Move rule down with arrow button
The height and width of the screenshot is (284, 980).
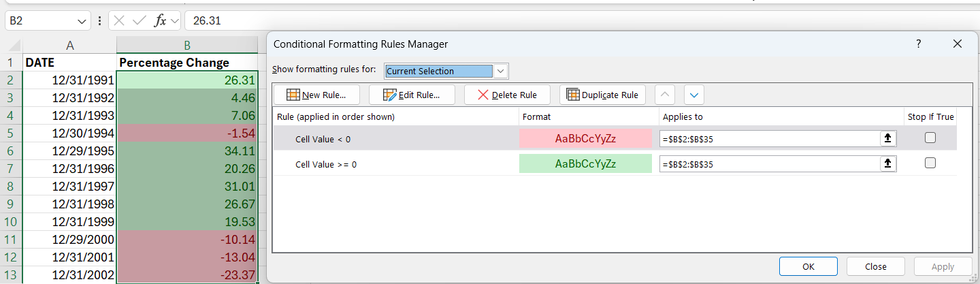click(693, 95)
